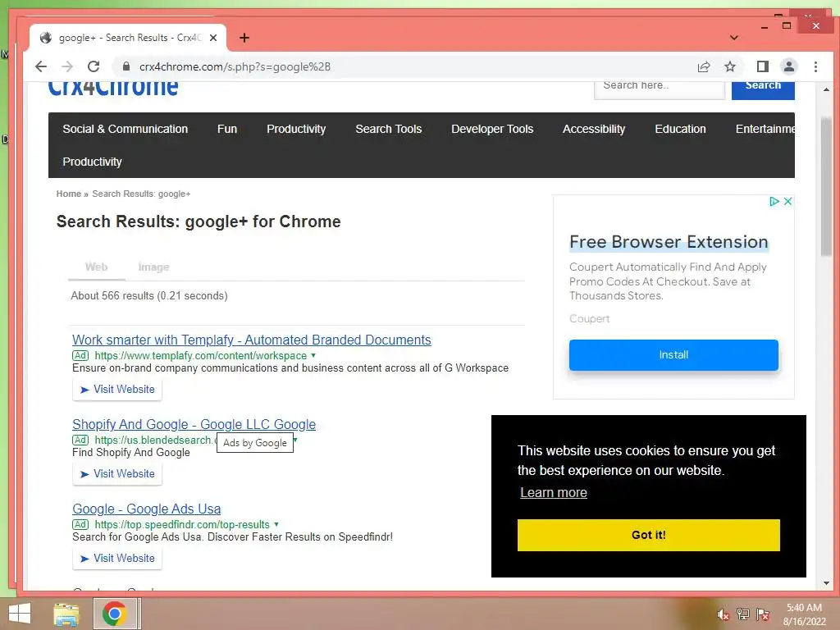Go to the Home breadcrumb link
Image resolution: width=840 pixels, height=630 pixels.
click(69, 194)
